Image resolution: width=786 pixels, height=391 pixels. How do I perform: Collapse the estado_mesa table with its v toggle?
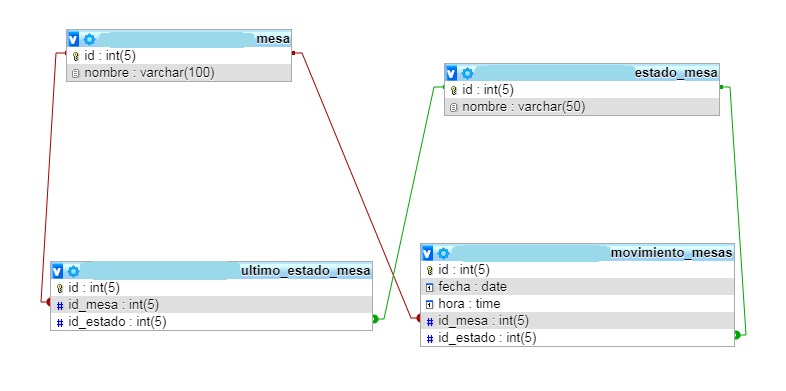click(x=452, y=74)
